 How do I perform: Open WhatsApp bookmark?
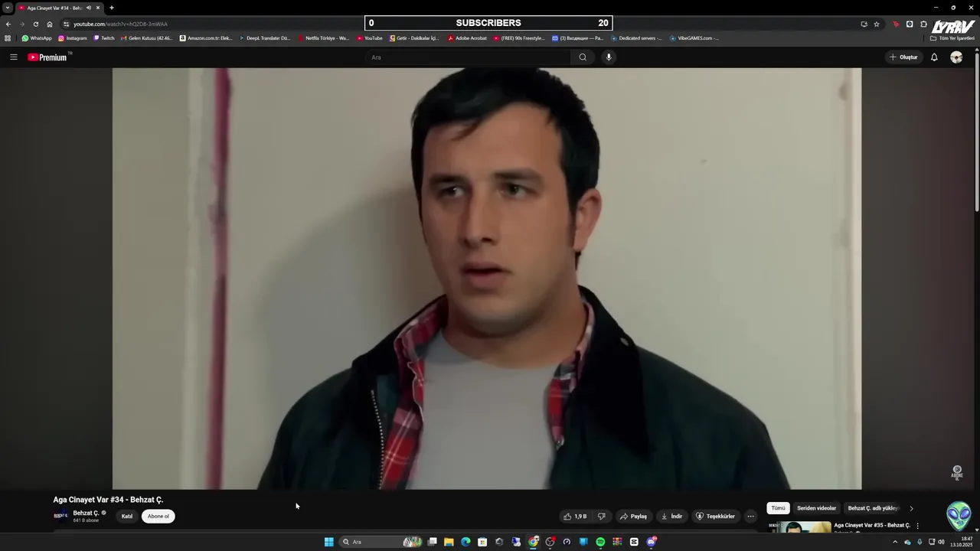click(37, 38)
